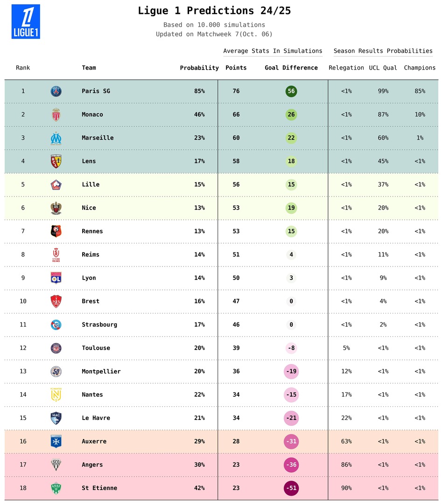The width and height of the screenshot is (443, 504).
Task: Click the Ligue 1 logo
Action: click(26, 21)
